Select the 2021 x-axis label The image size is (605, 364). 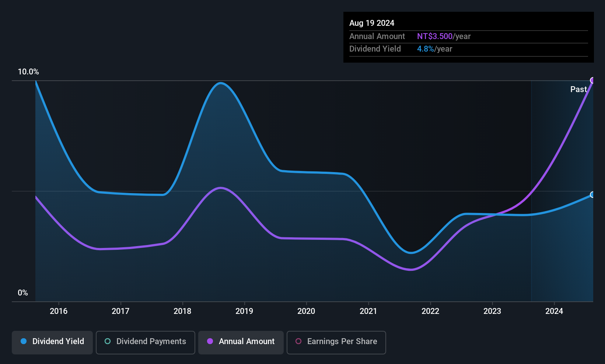pyautogui.click(x=368, y=311)
